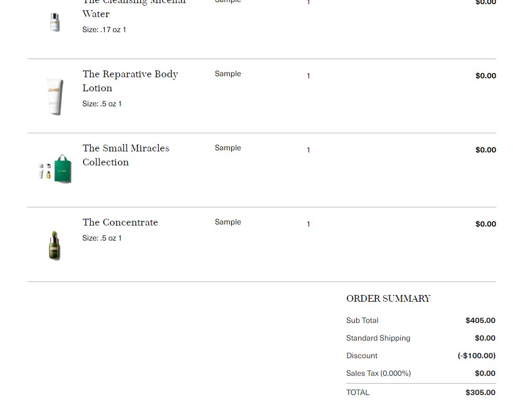Click the Sample label for Small Miracles Collection

click(x=228, y=148)
